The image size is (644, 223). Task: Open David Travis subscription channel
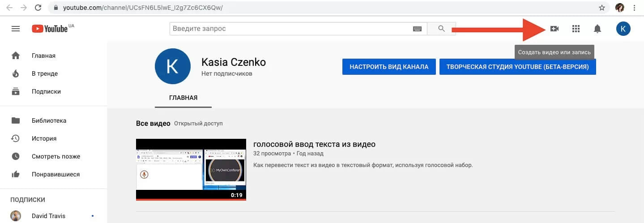[x=54, y=216]
